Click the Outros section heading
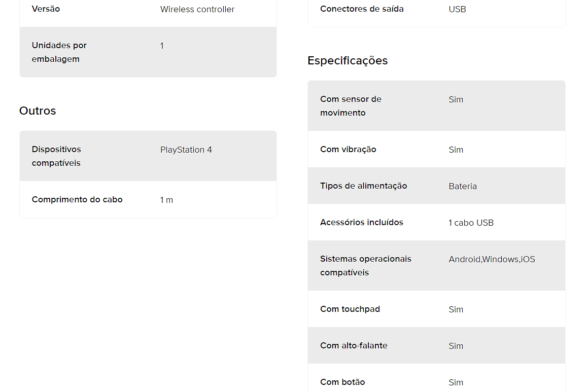588x392 pixels. click(x=38, y=111)
